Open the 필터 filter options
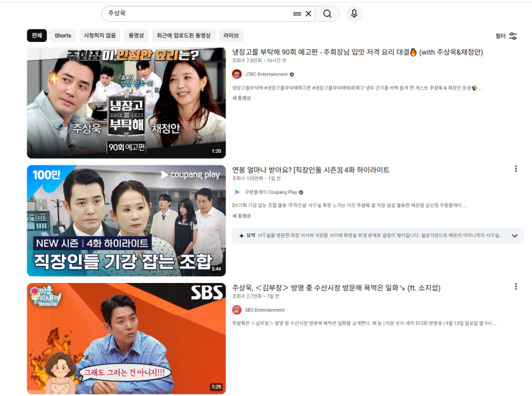 (506, 36)
